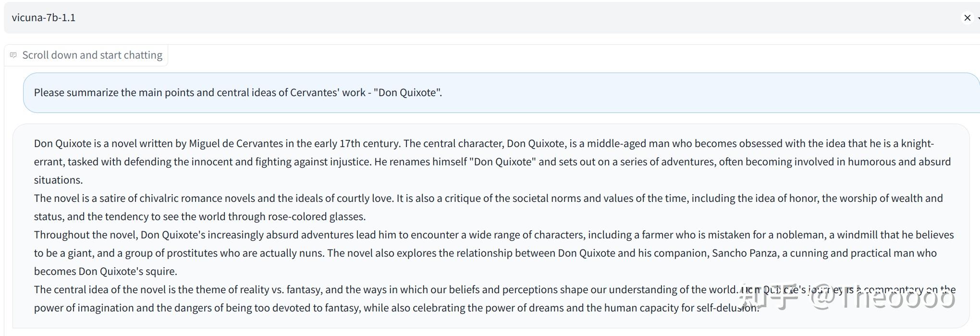Click the chat bubble icon beside chatbot label

coord(13,55)
